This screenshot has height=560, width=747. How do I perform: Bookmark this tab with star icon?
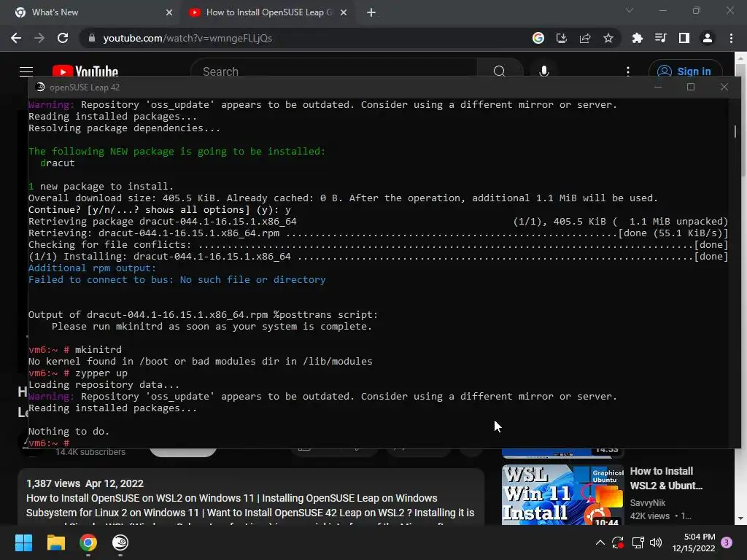tap(608, 38)
